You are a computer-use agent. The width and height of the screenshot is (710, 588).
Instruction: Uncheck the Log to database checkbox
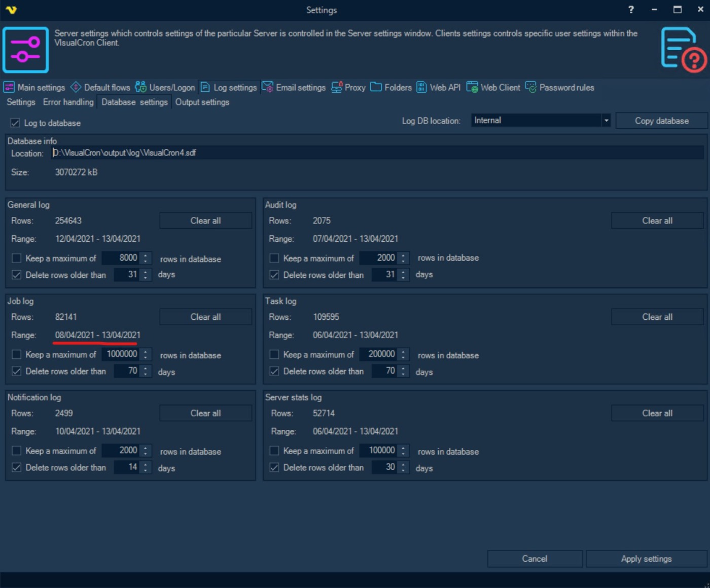pos(15,123)
